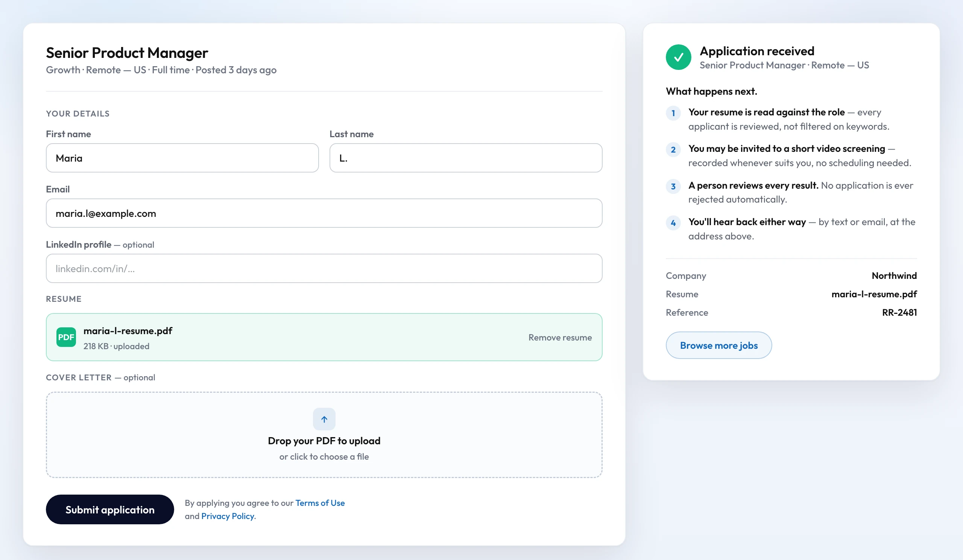Click the green PDF file icon
963x560 pixels.
coord(66,337)
